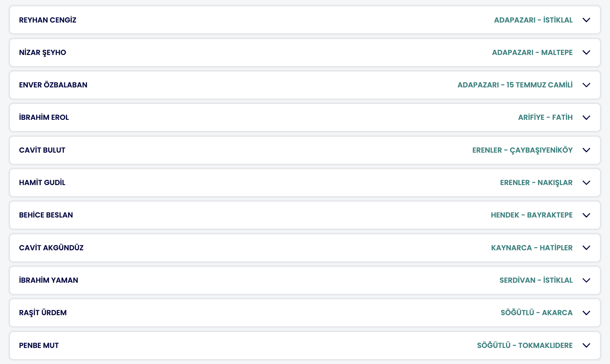Click the SERDİVAN - İSTİKLAL location text

click(536, 280)
